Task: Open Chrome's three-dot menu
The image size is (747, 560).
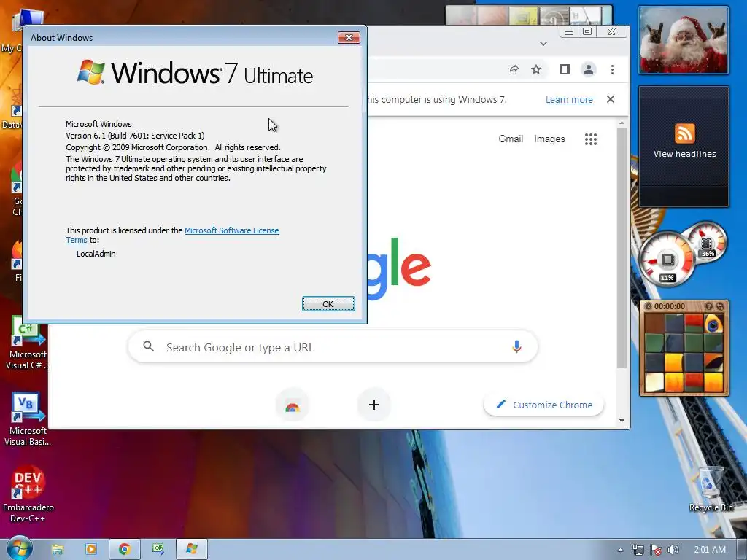Action: tap(612, 69)
